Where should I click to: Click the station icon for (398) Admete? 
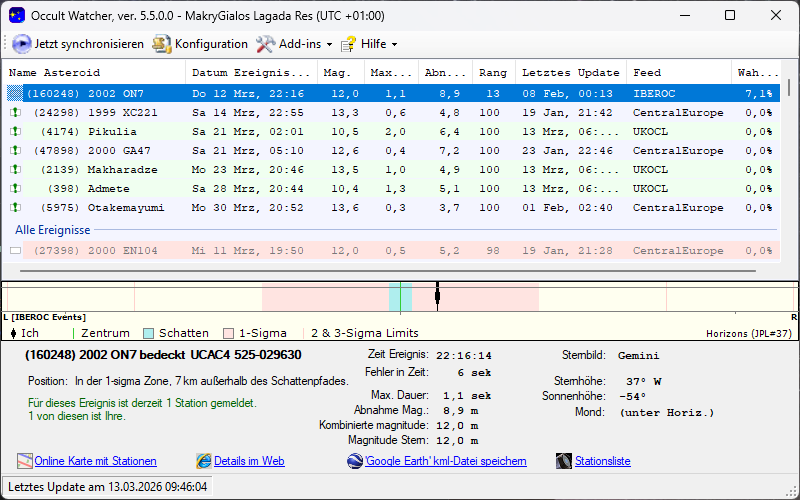coord(15,189)
